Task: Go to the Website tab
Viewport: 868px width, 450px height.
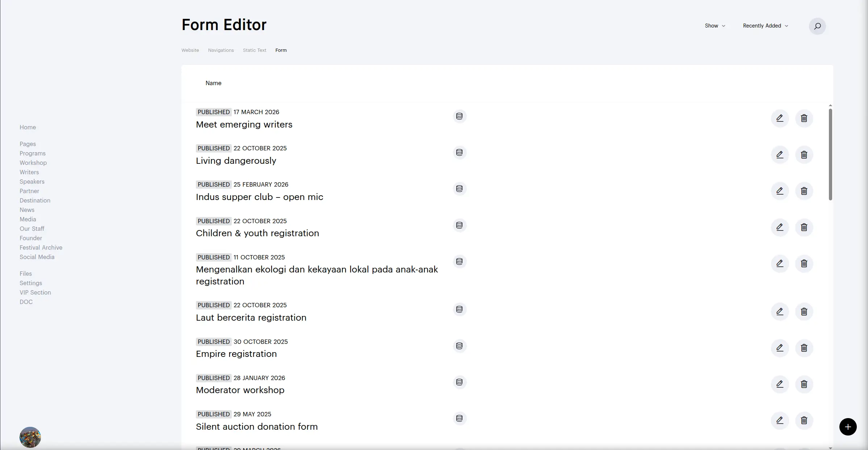Action: click(190, 50)
